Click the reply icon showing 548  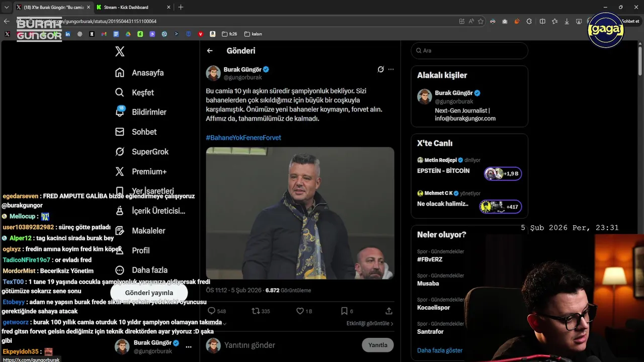tap(211, 311)
